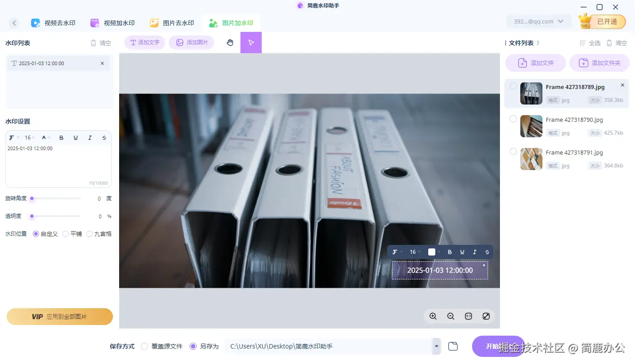Tick the selection circle for Frame 427318790.jpg
Image resolution: width=635 pixels, height=364 pixels.
click(513, 119)
